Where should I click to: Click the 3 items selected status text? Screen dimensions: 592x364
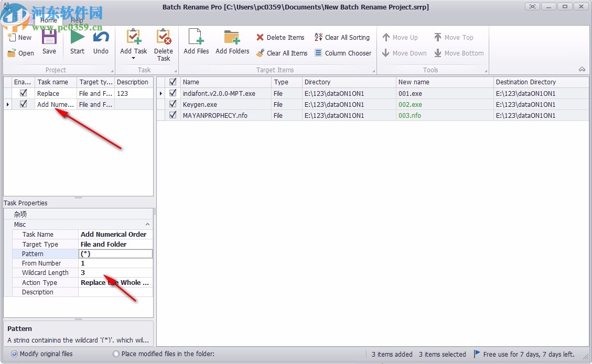click(x=442, y=354)
